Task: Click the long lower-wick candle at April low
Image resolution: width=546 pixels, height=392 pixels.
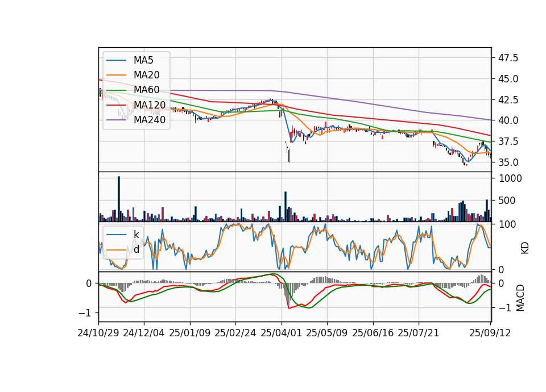Action: [x=289, y=155]
